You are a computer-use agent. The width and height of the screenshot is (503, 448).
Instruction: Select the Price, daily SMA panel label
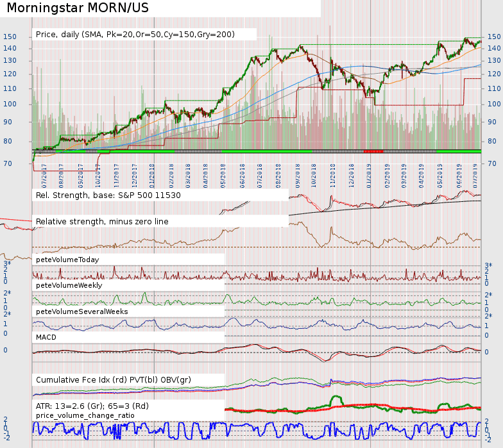tap(135, 35)
